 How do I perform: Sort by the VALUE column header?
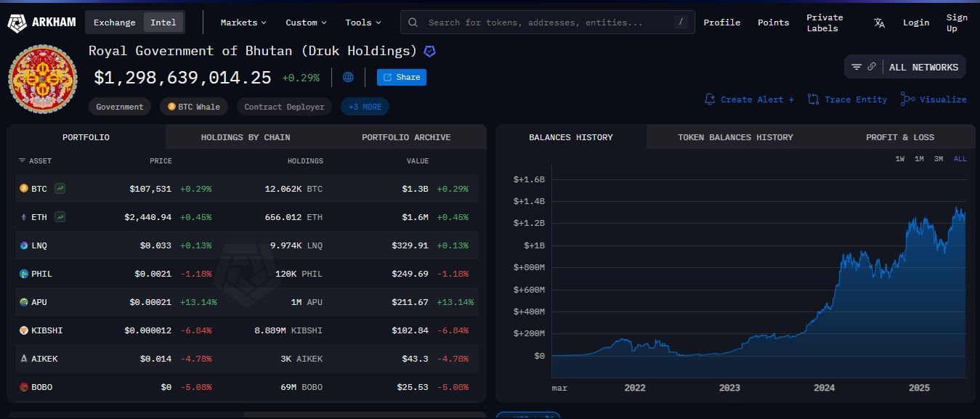pyautogui.click(x=418, y=161)
